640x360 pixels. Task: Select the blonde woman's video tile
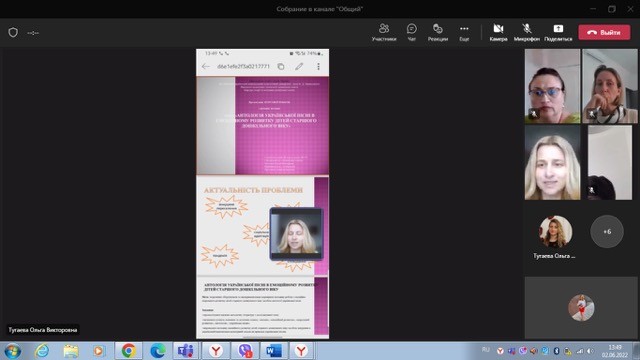pos(552,162)
